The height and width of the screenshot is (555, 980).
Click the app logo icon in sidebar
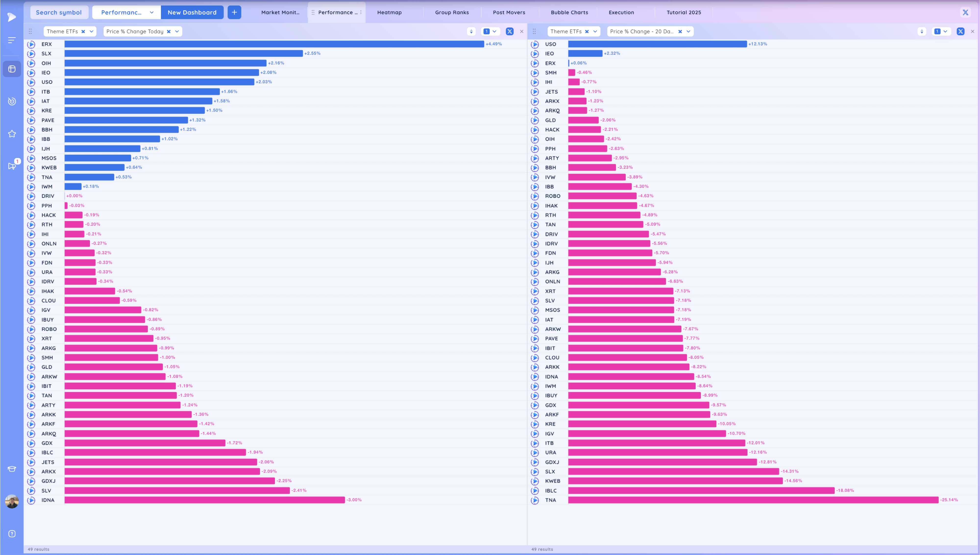(x=12, y=17)
